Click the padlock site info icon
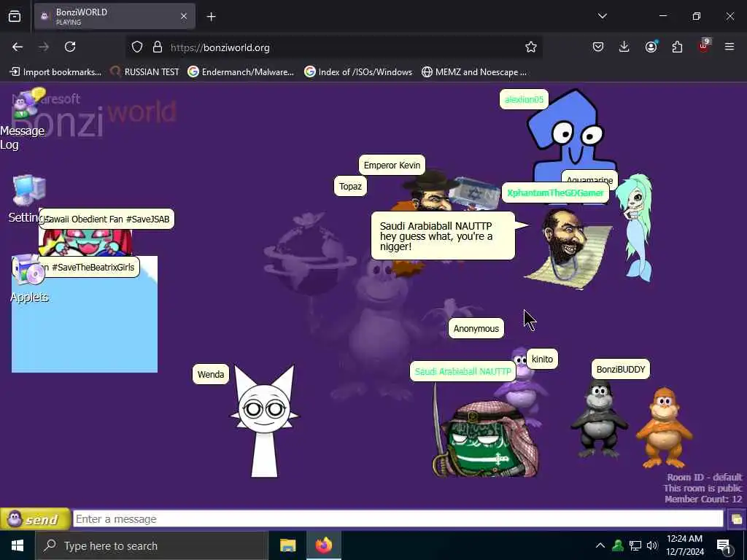The image size is (747, 560). coord(158,47)
